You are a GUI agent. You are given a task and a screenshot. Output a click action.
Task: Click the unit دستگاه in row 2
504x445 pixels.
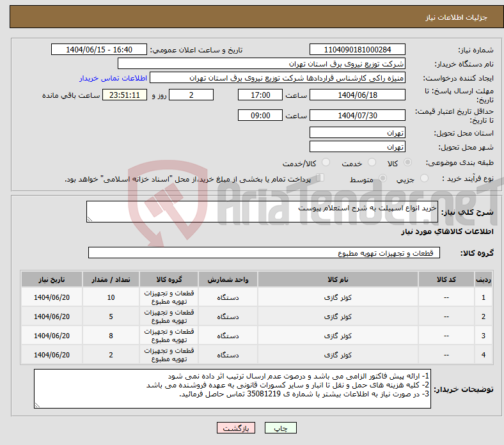228,316
